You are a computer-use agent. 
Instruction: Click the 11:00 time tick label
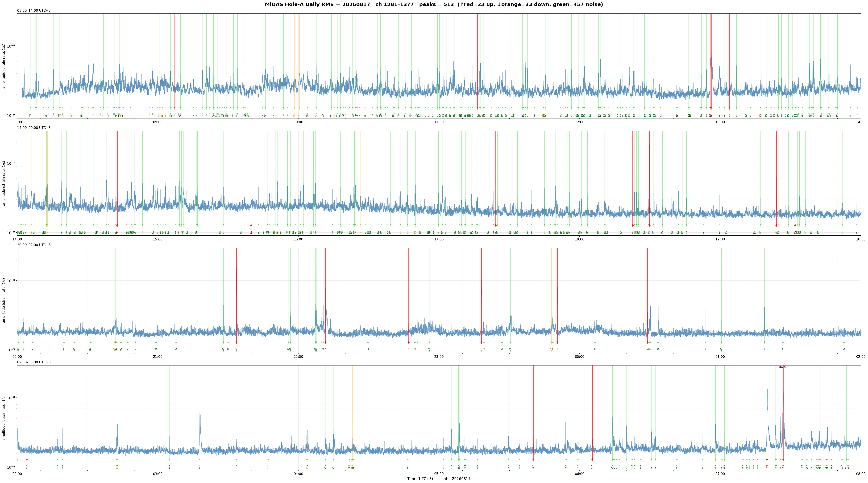click(439, 122)
